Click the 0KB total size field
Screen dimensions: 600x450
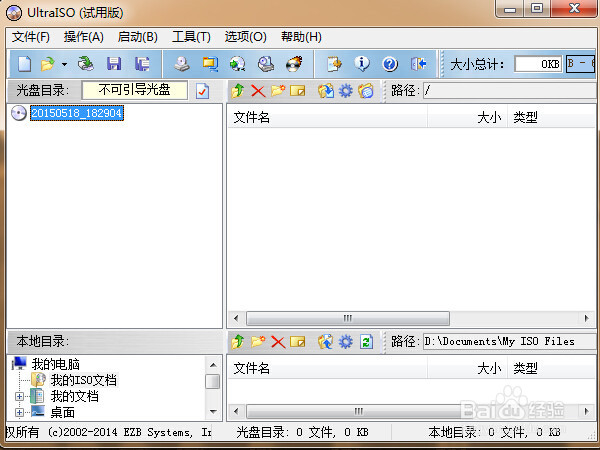[538, 64]
